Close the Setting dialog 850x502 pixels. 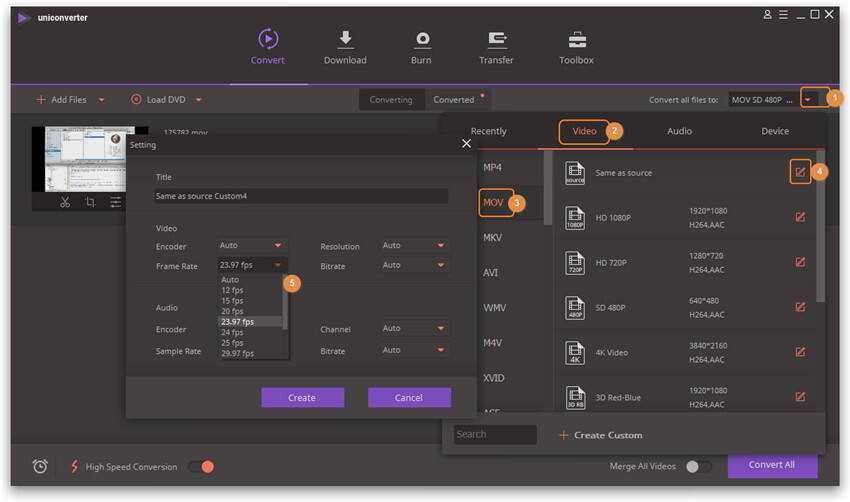coord(466,144)
